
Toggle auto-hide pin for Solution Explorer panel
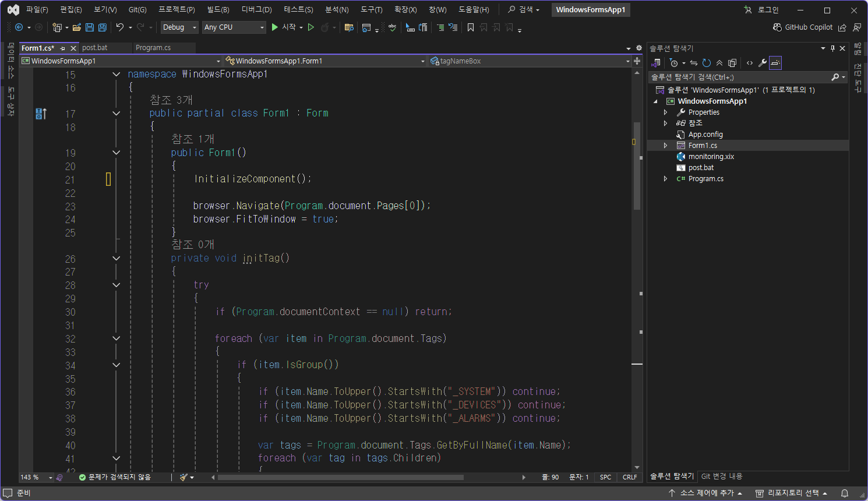[x=832, y=48]
